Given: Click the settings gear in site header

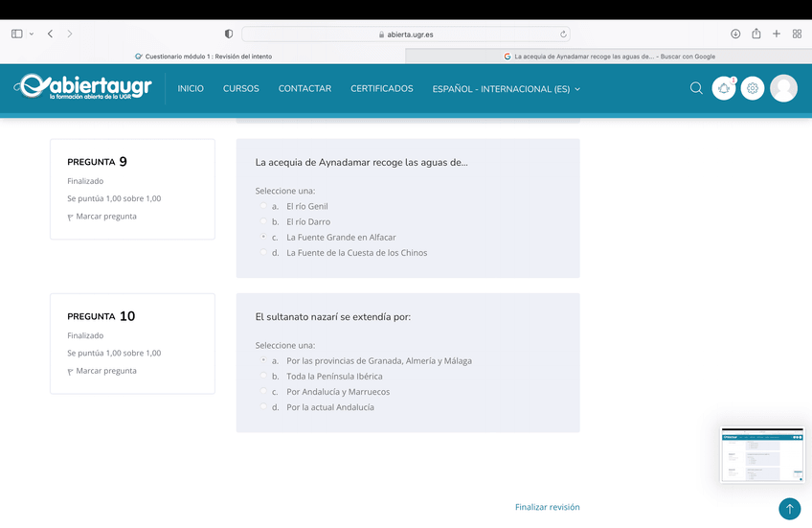Looking at the screenshot, I should pyautogui.click(x=753, y=88).
